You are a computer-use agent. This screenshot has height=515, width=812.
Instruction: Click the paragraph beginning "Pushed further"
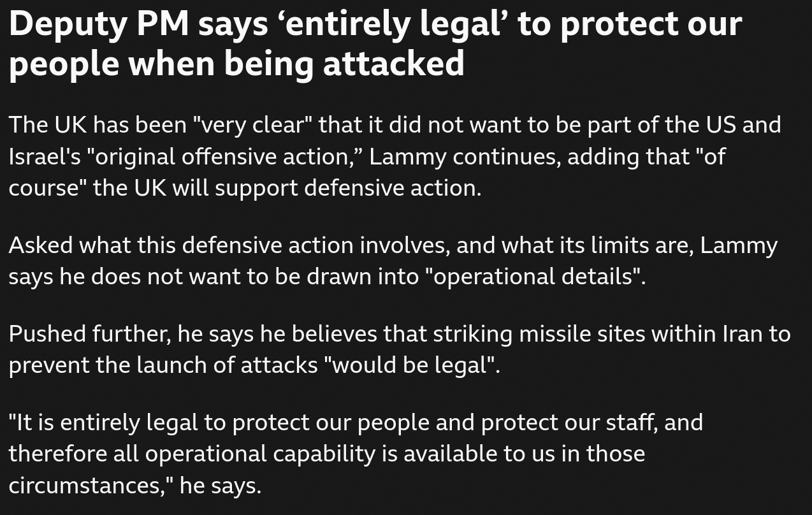[x=399, y=349]
